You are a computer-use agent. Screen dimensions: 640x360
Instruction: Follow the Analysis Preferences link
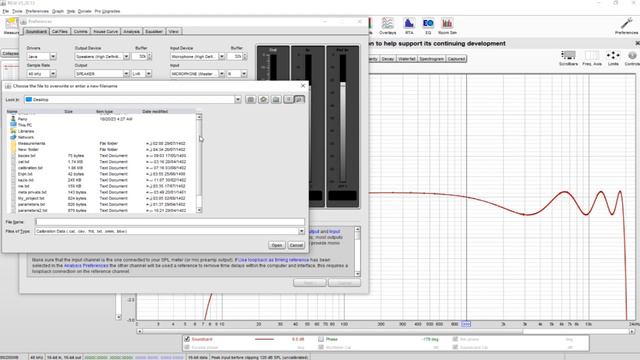(86, 266)
